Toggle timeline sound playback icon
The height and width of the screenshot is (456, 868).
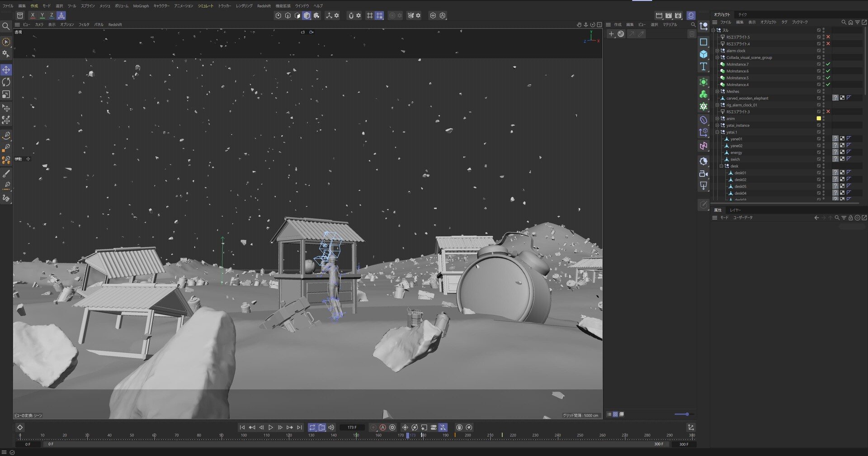[x=331, y=427]
